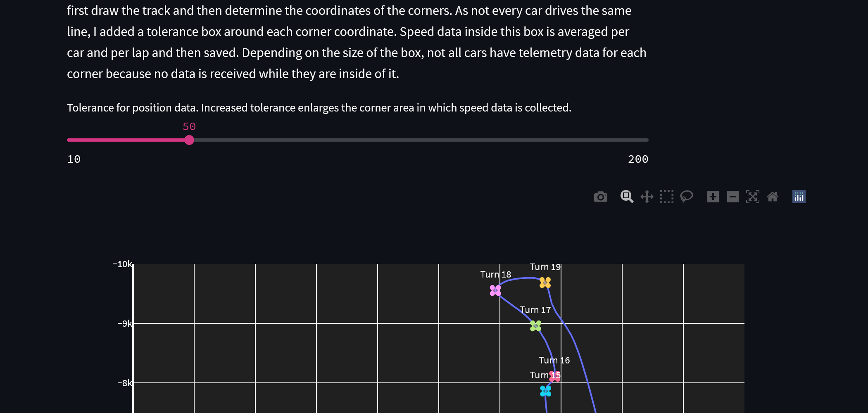Screen dimensions: 868x413
Task: Reset axes with the home icon
Action: [x=773, y=197]
